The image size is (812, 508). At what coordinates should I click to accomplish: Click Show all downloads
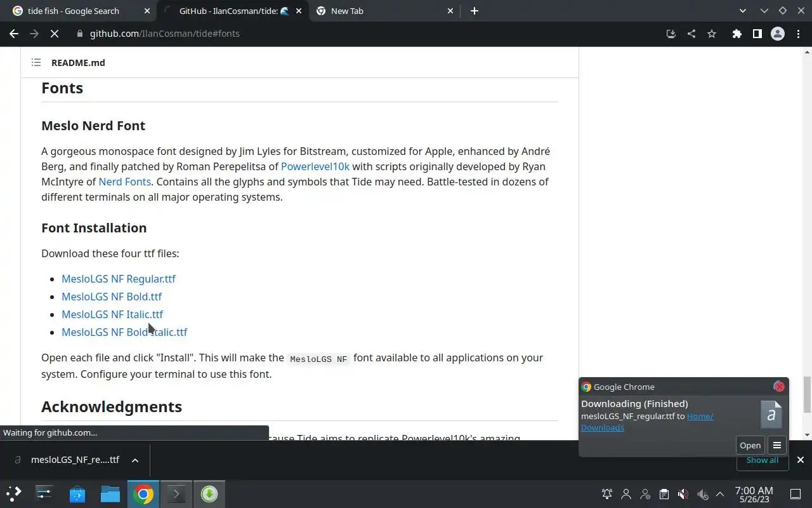[762, 460]
